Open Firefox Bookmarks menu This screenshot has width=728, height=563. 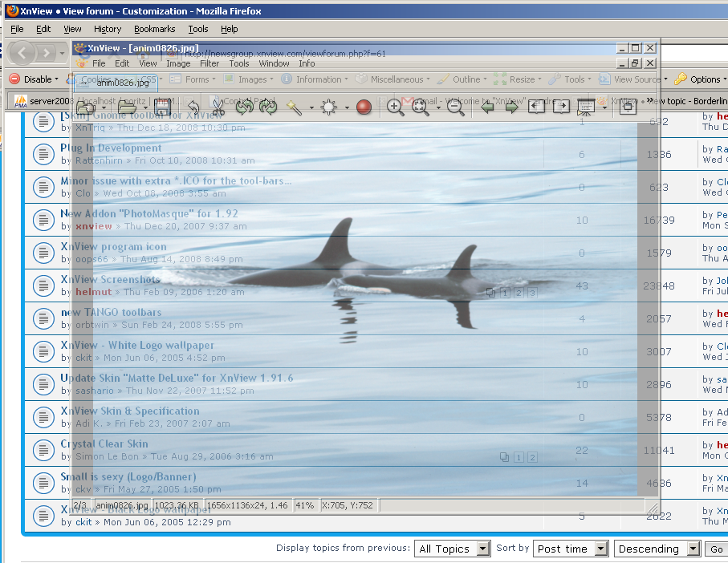pos(154,29)
